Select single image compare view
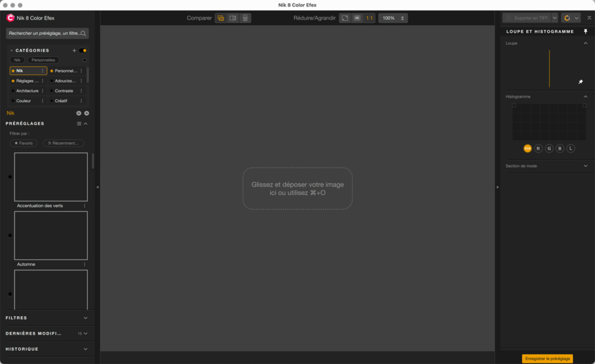 (220, 18)
